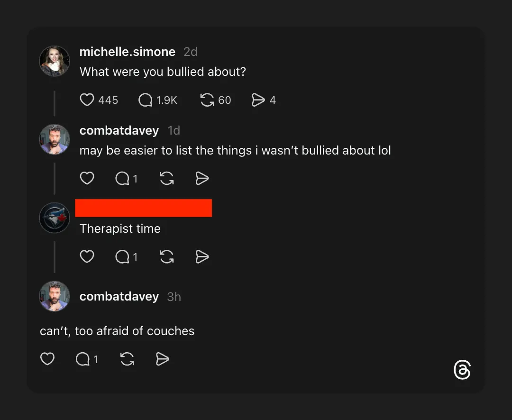
Task: Like michelle.simone's comment about bullying
Action: pyautogui.click(x=87, y=100)
